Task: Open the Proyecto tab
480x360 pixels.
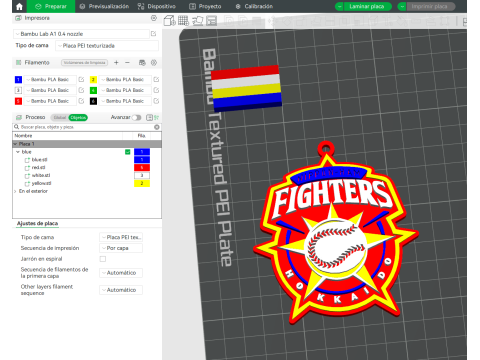Action: pyautogui.click(x=205, y=6)
